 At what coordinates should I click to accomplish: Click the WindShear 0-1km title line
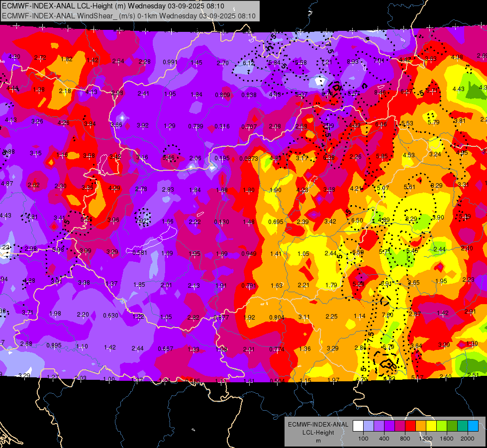tap(129, 16)
